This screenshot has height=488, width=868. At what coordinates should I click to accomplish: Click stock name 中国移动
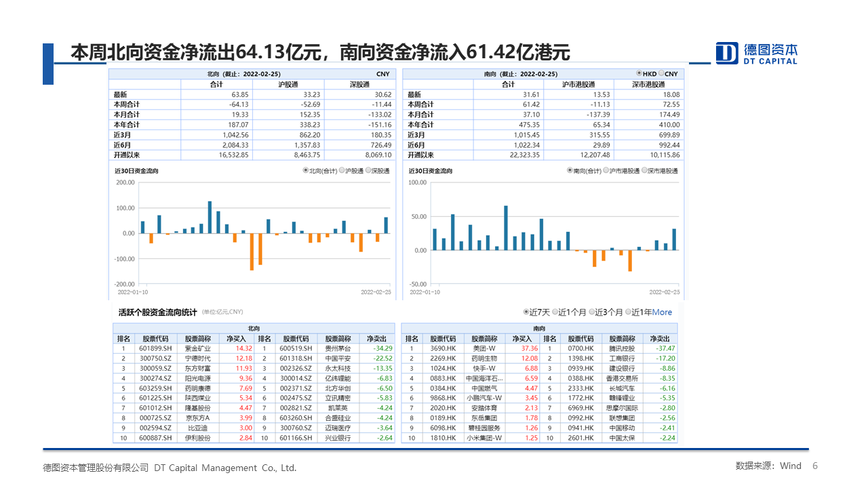(x=623, y=428)
